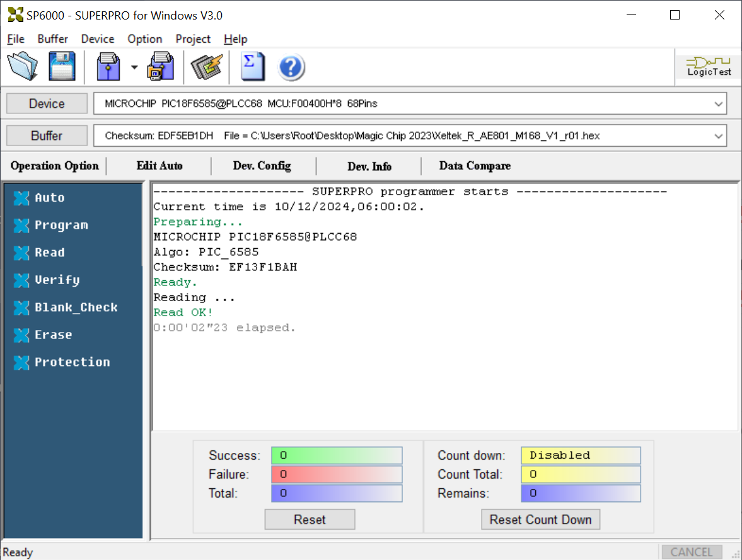
Task: Click the Count down Disabled field
Action: 581,455
